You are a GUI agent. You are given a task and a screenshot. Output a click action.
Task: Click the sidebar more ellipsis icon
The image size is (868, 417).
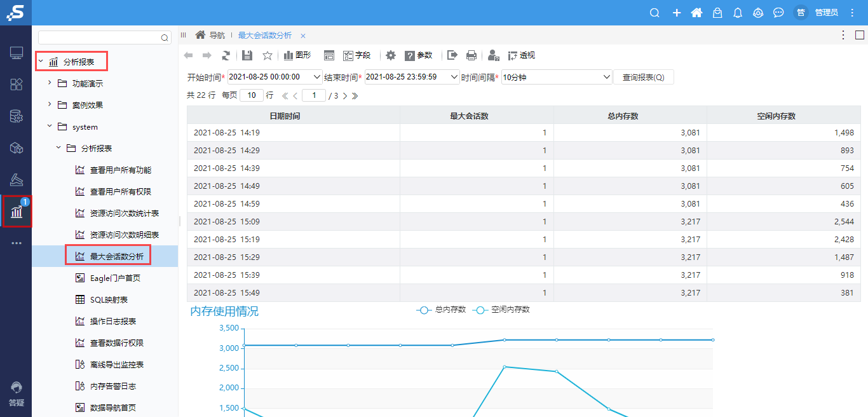(x=17, y=243)
